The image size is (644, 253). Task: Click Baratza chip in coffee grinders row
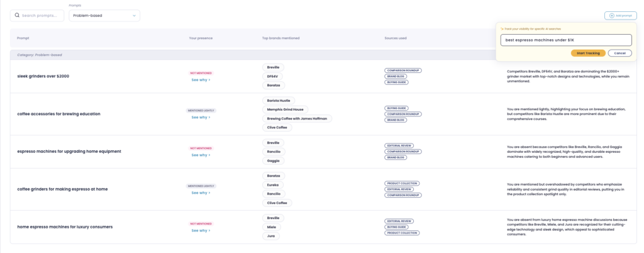[274, 176]
